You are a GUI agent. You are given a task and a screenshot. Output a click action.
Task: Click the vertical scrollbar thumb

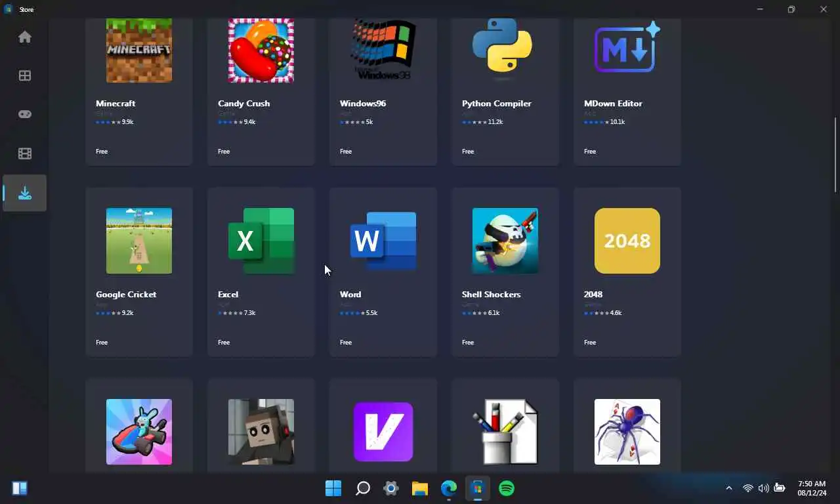click(835, 155)
